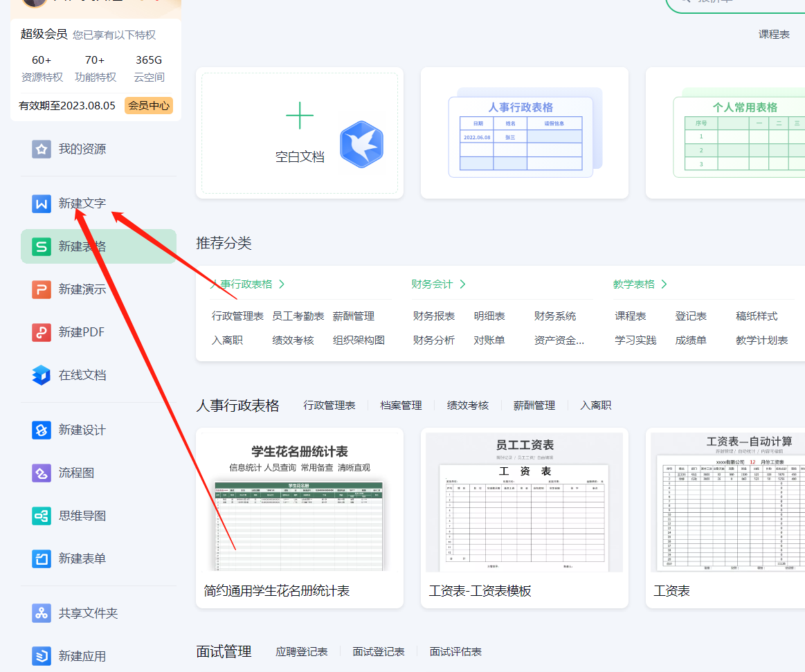Select 面试评估表 tab

point(456,652)
